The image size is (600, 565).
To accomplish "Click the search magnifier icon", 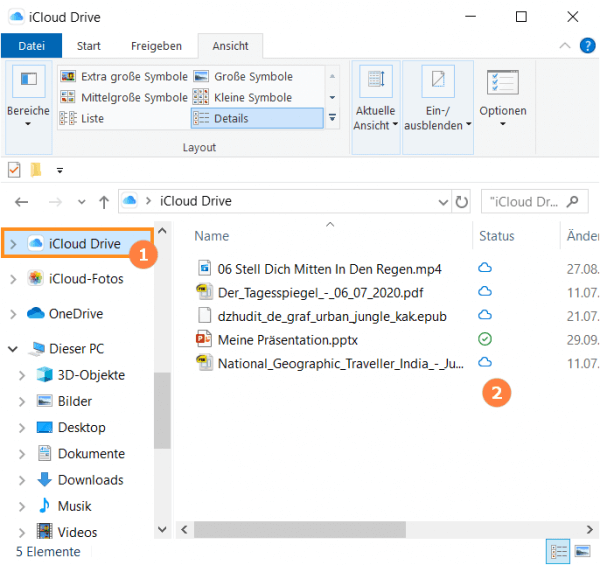I will coord(572,201).
